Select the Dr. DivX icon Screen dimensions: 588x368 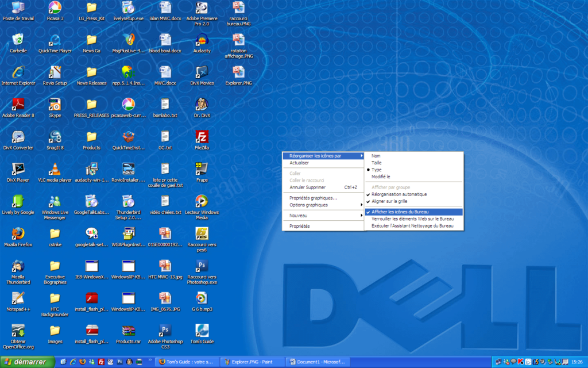point(202,108)
